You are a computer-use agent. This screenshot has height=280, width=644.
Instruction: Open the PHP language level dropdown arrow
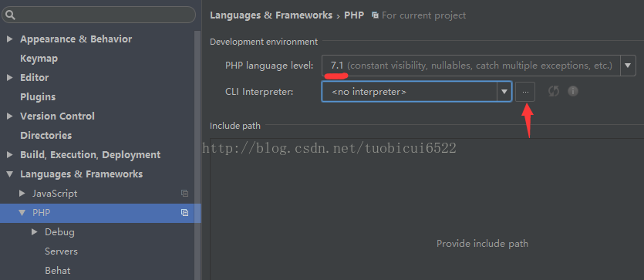coord(628,66)
